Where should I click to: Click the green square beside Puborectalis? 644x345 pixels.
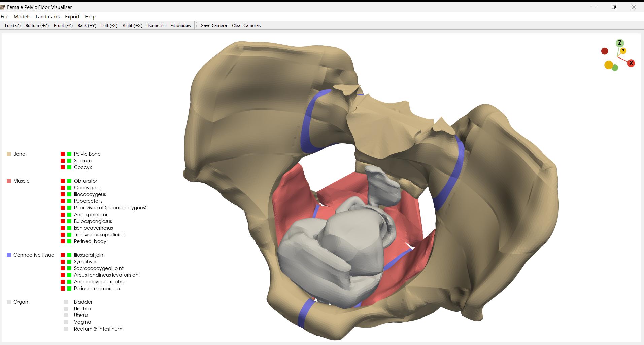pyautogui.click(x=69, y=201)
